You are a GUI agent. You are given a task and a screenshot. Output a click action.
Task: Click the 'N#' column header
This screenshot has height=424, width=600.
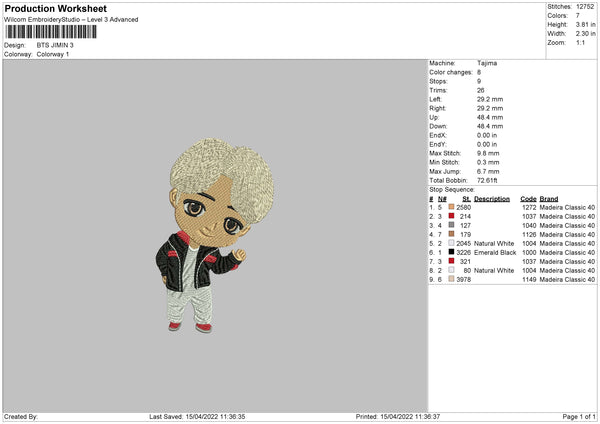tap(442, 199)
